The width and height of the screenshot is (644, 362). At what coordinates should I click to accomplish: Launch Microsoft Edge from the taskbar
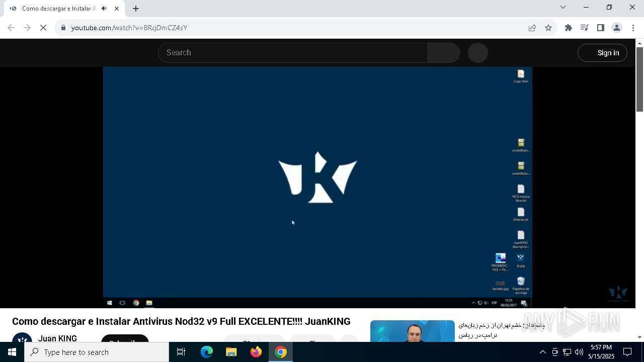pyautogui.click(x=207, y=352)
